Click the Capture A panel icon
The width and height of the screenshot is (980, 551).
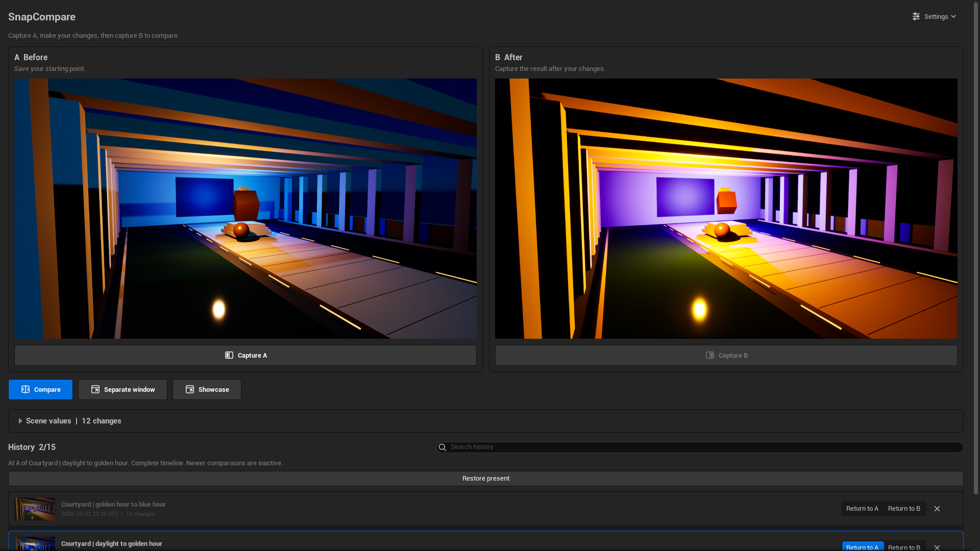(x=229, y=355)
